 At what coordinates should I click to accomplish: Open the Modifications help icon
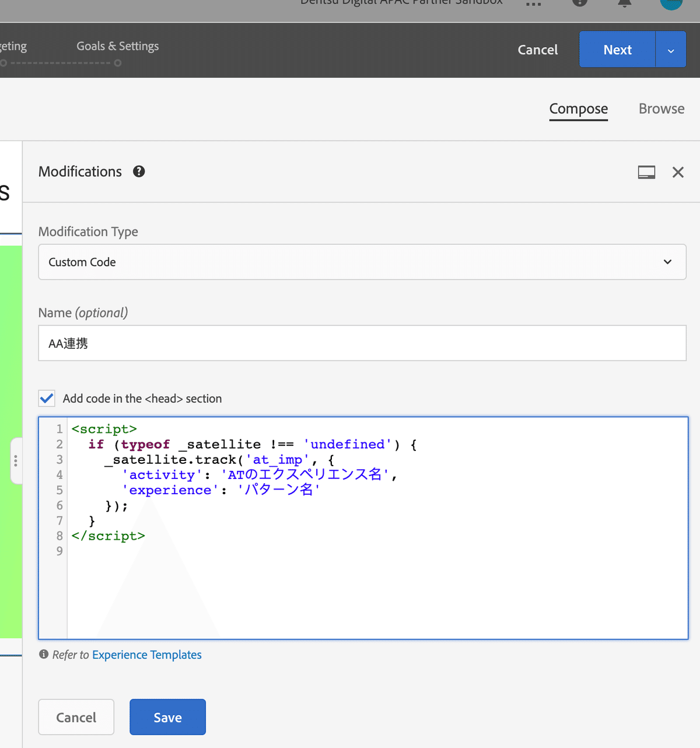(x=139, y=172)
